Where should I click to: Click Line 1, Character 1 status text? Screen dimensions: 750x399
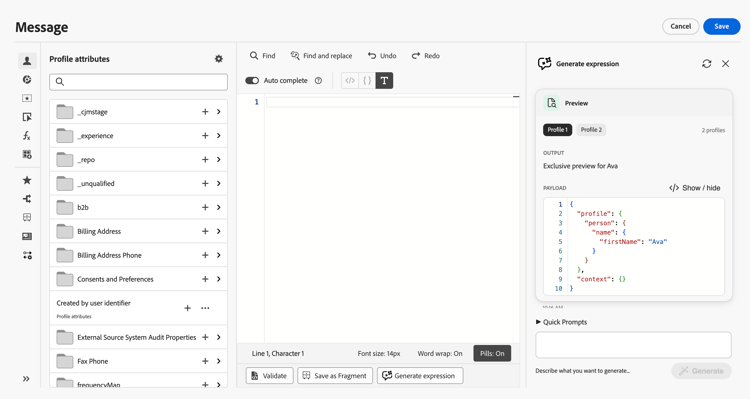278,354
